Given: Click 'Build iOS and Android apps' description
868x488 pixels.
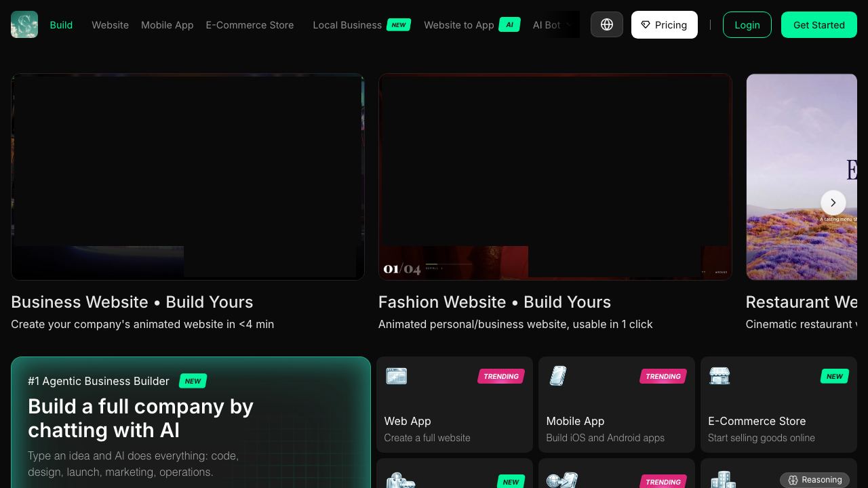Looking at the screenshot, I should 605,438.
